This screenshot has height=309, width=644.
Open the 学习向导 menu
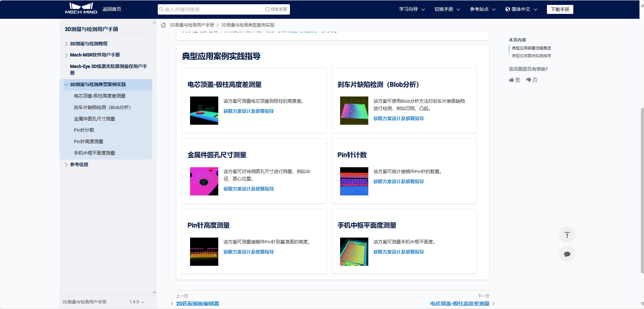click(412, 9)
